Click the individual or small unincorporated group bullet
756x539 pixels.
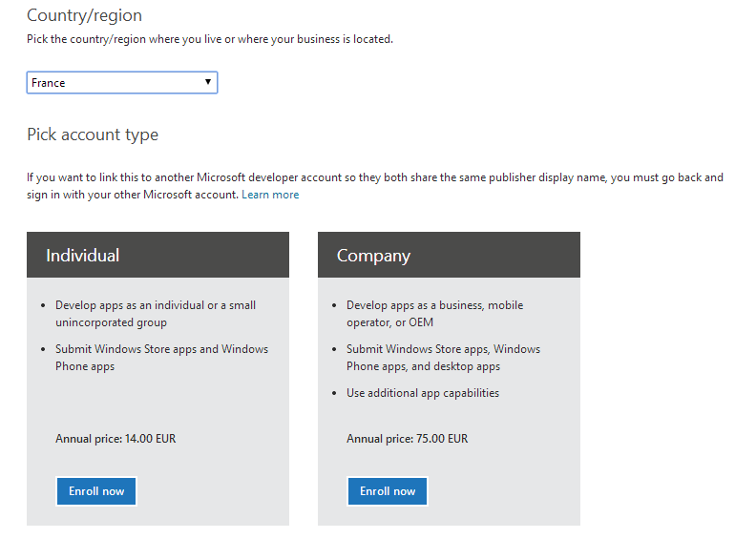tap(156, 314)
